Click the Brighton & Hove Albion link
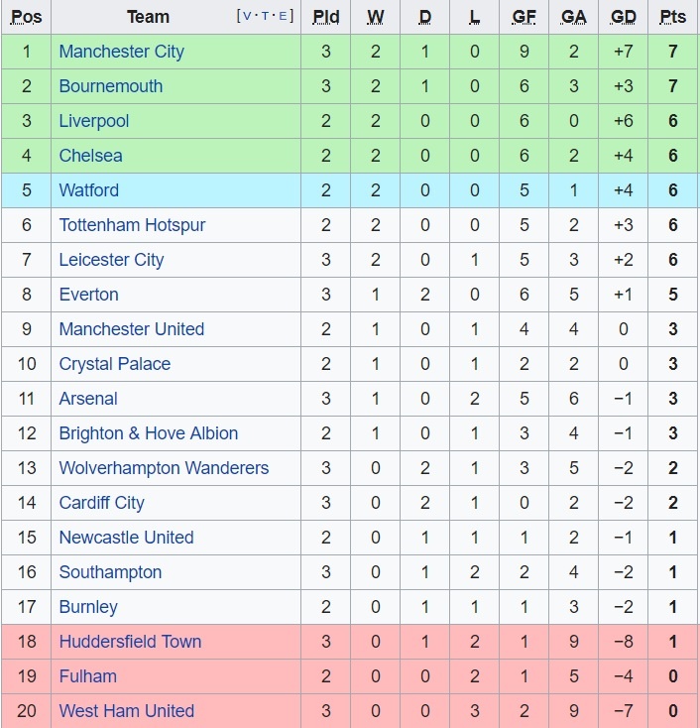The image size is (700, 728). coord(148,433)
